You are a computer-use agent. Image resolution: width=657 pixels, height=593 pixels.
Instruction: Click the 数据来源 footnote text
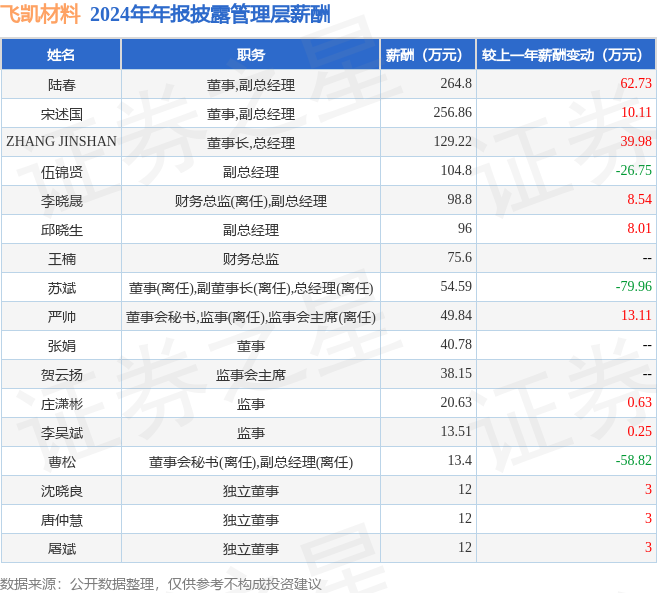point(160,584)
